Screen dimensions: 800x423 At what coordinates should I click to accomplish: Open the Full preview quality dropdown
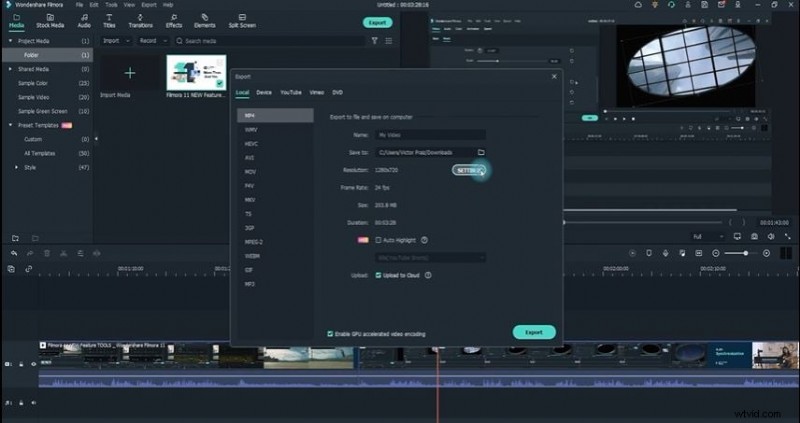click(708, 237)
